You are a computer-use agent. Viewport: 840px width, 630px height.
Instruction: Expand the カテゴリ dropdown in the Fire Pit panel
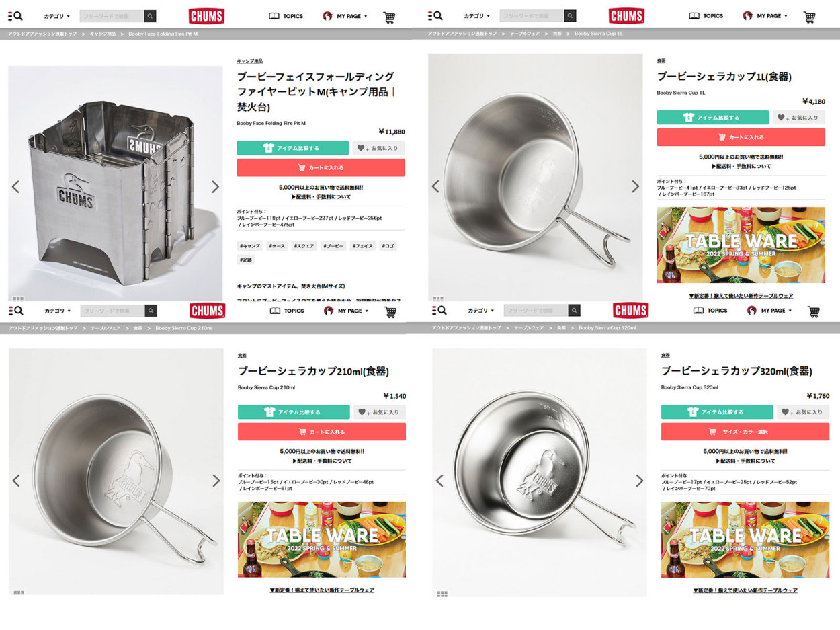tap(57, 16)
